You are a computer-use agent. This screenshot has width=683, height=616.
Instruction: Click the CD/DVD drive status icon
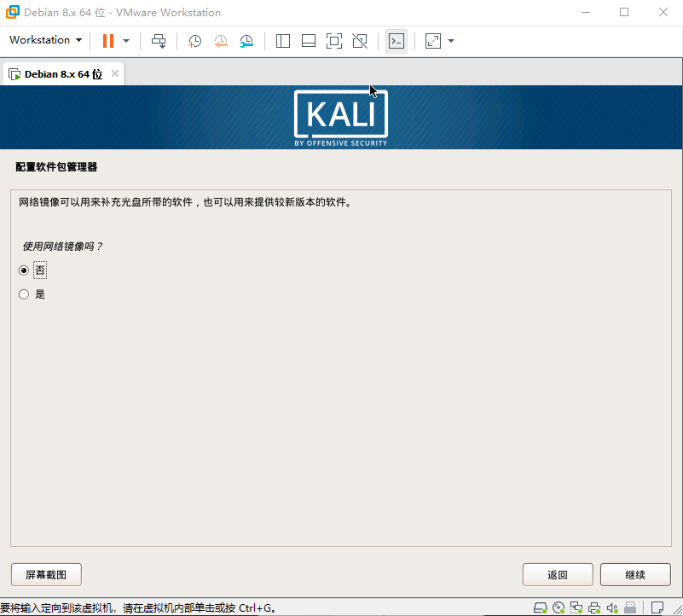click(x=559, y=607)
